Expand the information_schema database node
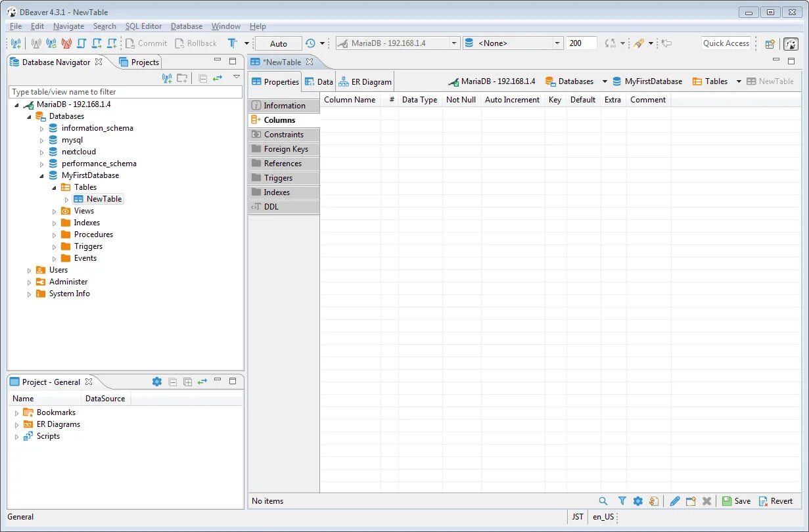Viewport: 809px width, 532px height. [42, 129]
